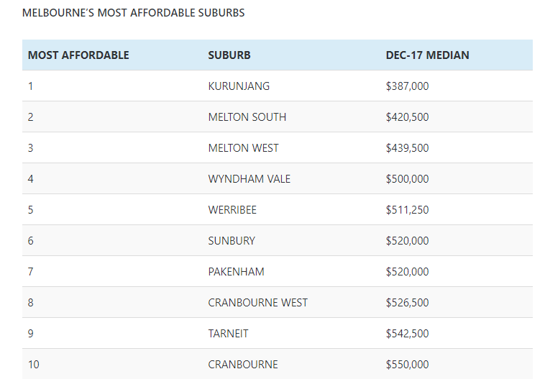Click the Dec-17 Median column header

(427, 55)
